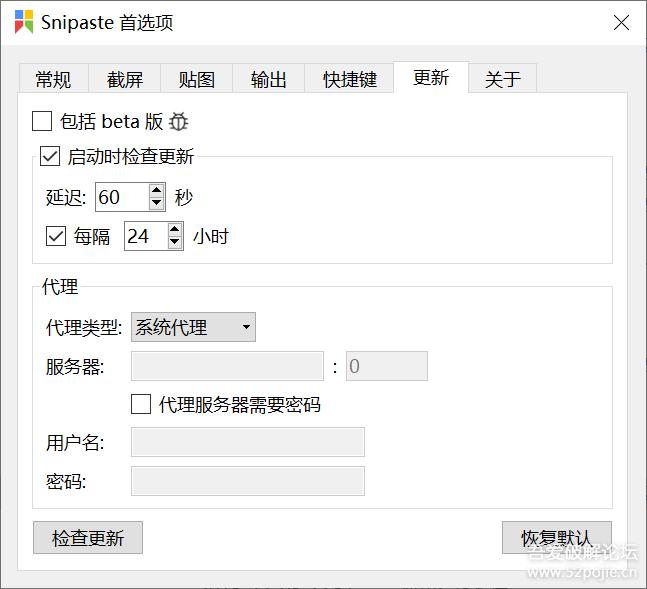The height and width of the screenshot is (589, 647).
Task: Decrease the 每隔 hours value
Action: point(175,242)
